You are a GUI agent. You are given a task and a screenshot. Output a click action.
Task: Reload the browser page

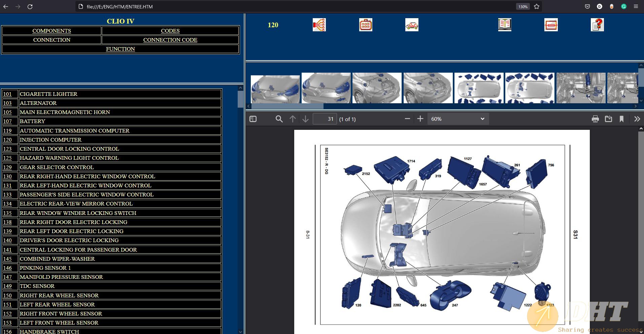pos(30,6)
